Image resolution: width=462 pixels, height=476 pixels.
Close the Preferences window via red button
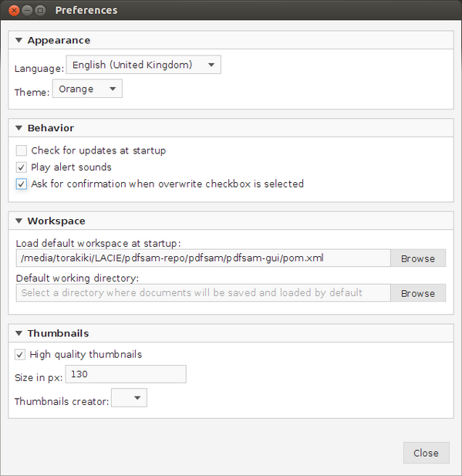point(14,10)
